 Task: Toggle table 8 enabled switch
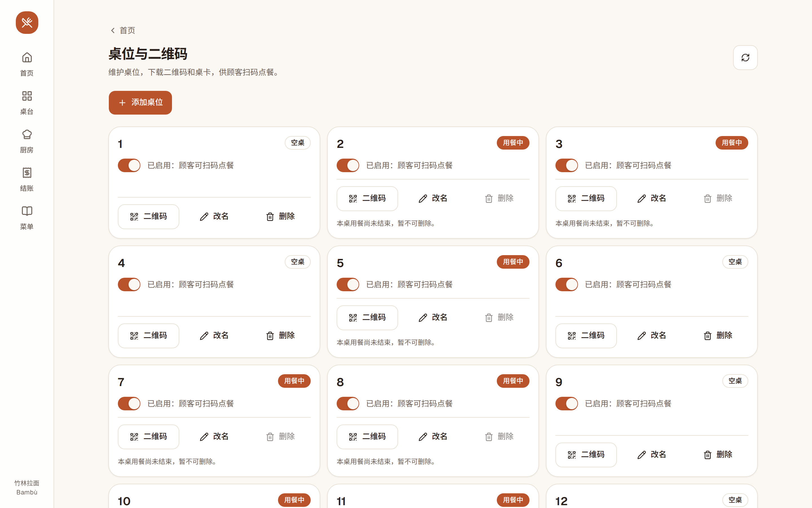[348, 404]
